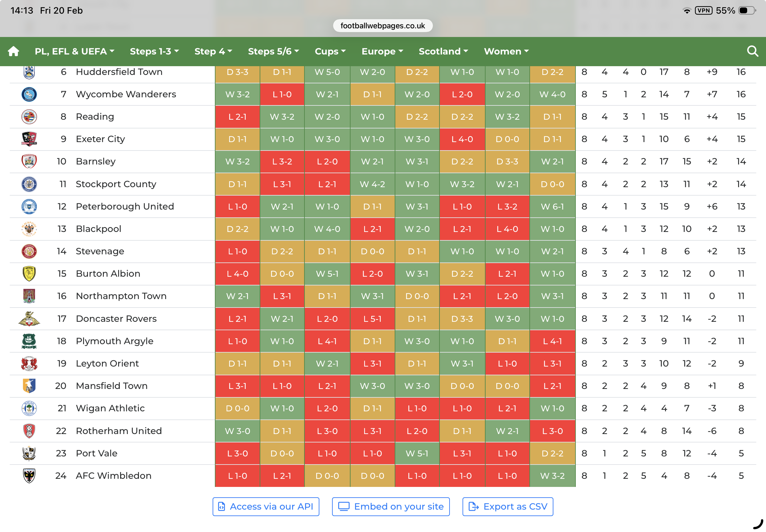Image resolution: width=766 pixels, height=532 pixels.
Task: Select Burton Albion's W 5-1 result cell
Action: pos(327,274)
